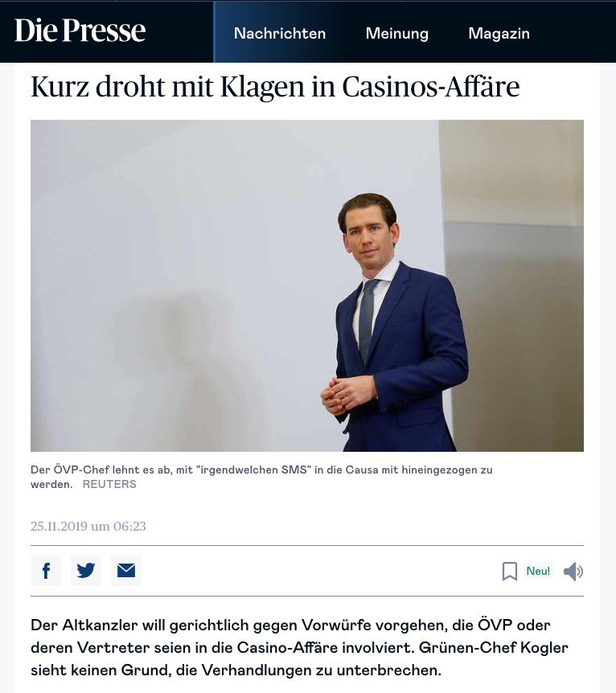Image resolution: width=616 pixels, height=693 pixels.
Task: Share article on Facebook
Action: pos(46,571)
